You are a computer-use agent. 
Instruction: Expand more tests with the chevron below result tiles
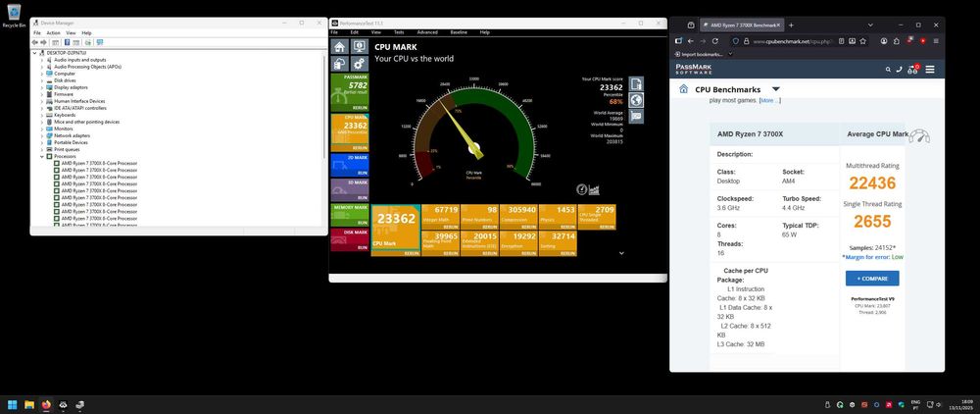pyautogui.click(x=621, y=253)
